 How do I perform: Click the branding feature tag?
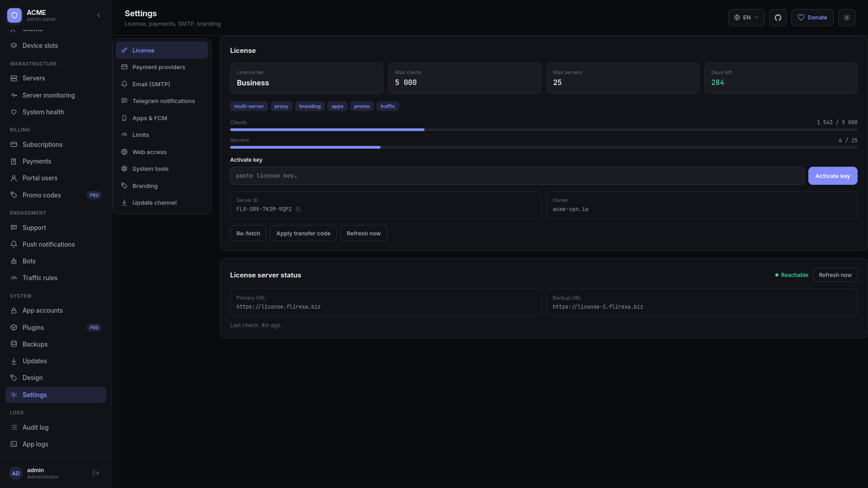[310, 106]
